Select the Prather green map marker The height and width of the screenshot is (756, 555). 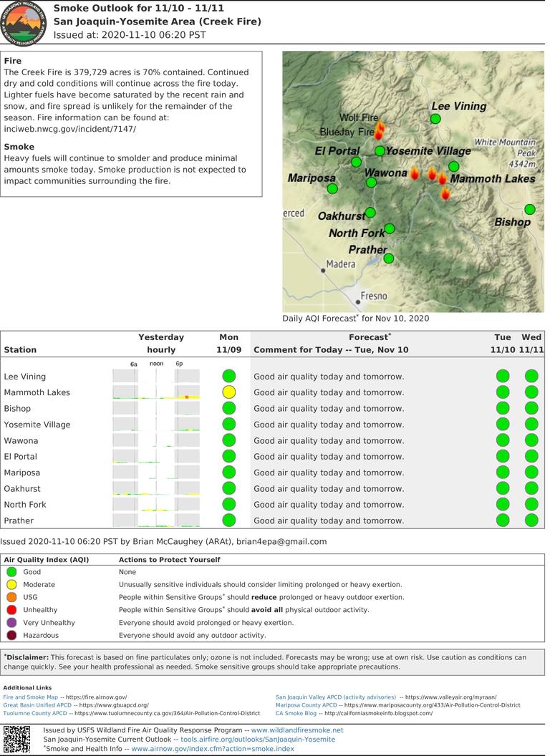(389, 258)
